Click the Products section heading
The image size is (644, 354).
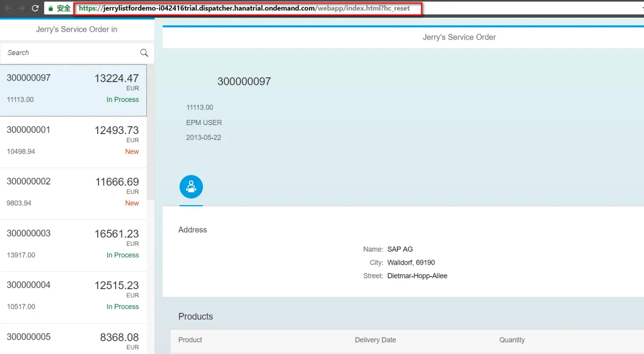[195, 316]
